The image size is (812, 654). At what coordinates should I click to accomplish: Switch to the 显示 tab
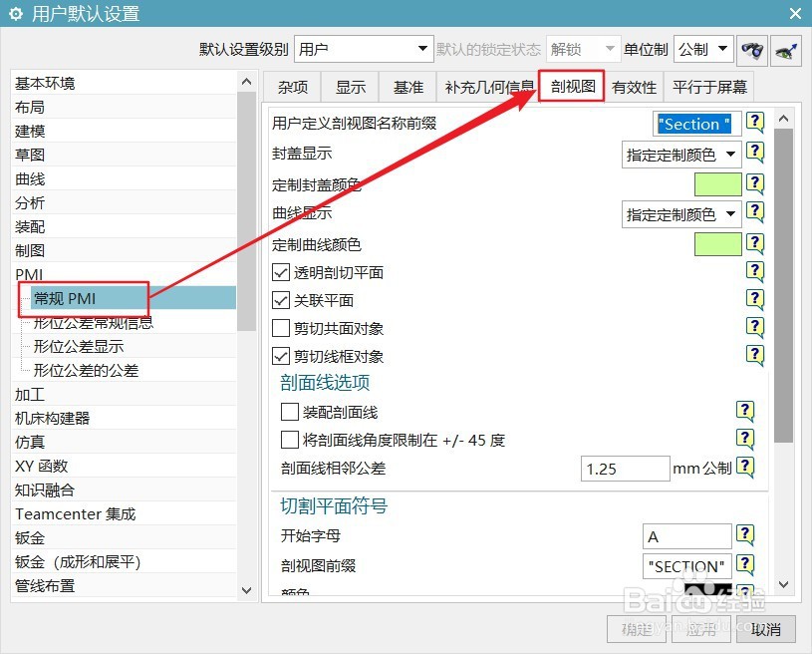pyautogui.click(x=351, y=87)
